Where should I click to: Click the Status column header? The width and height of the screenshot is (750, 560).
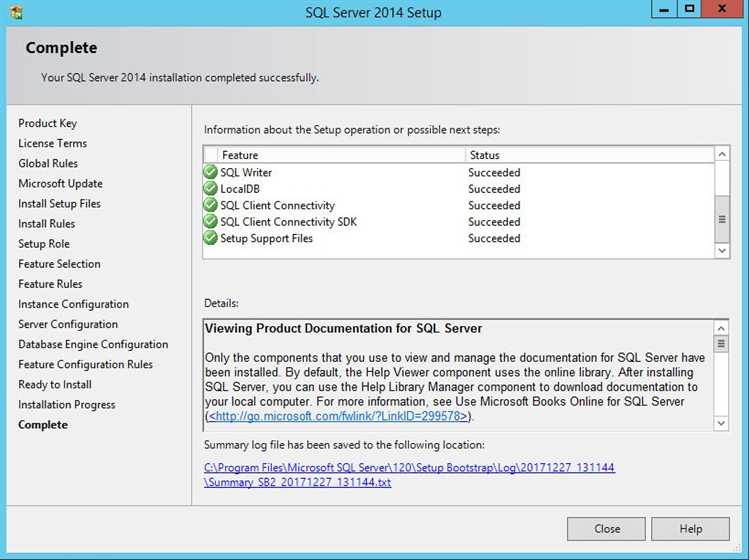(x=590, y=155)
